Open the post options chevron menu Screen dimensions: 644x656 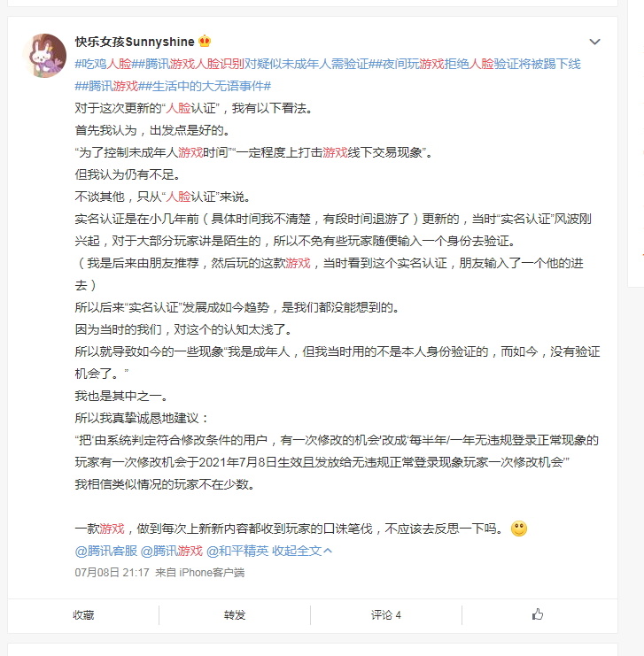click(594, 42)
